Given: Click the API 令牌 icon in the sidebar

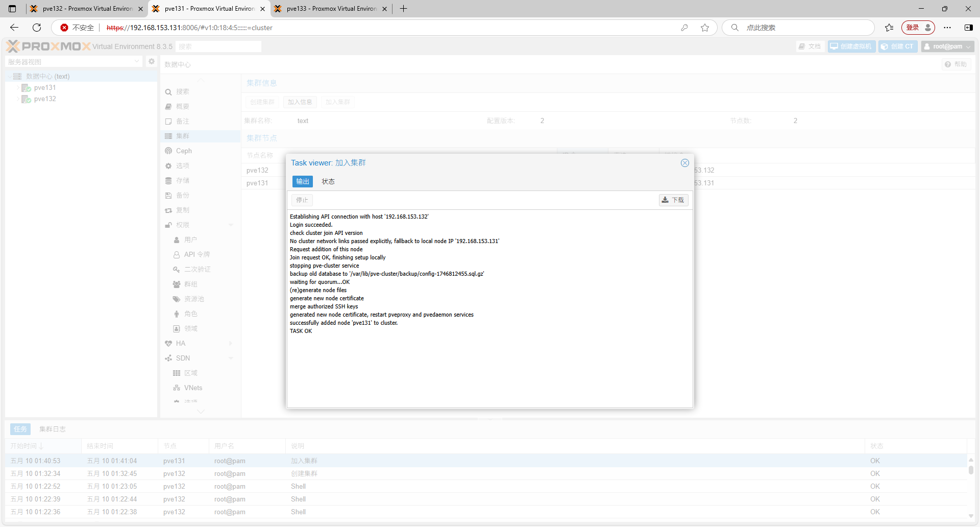Looking at the screenshot, I should pyautogui.click(x=177, y=255).
